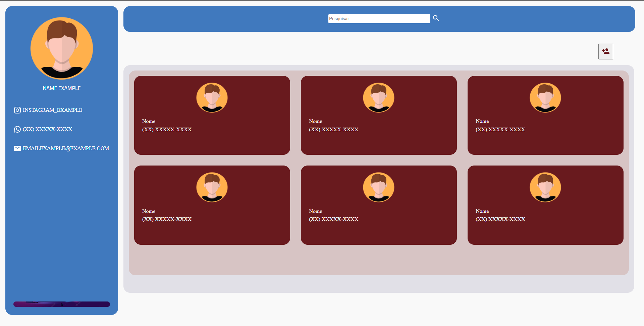Click the EMAILEXAMPLE@EXAMPLE.COM link

point(66,148)
